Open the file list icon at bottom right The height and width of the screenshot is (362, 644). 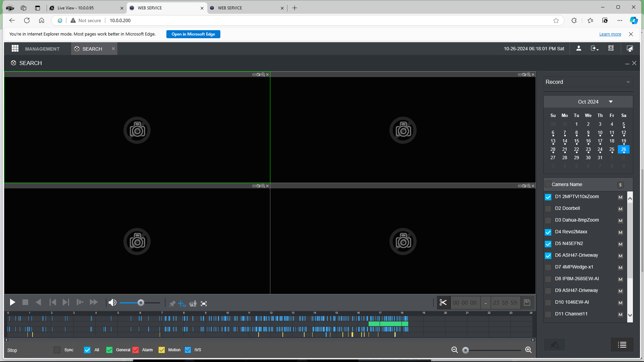[622, 345]
